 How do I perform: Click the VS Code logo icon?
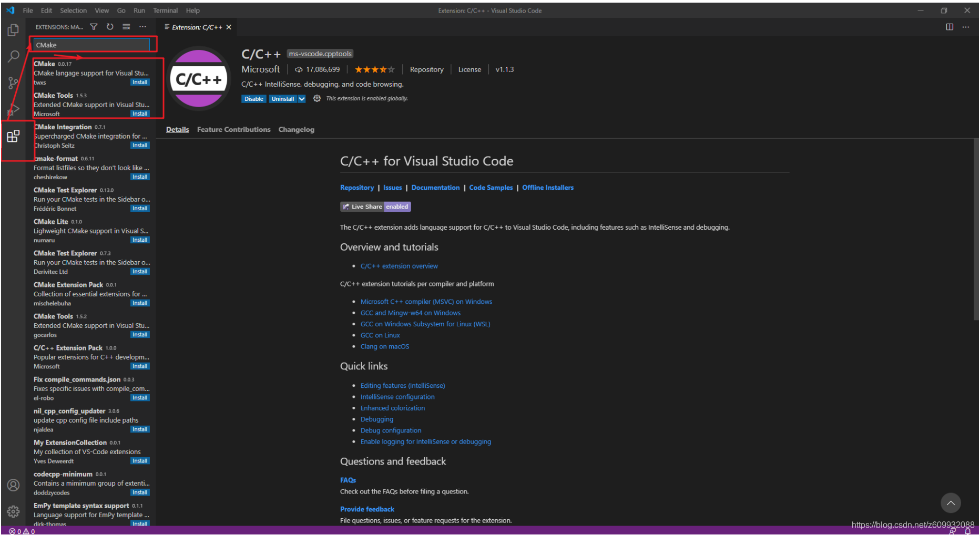pyautogui.click(x=10, y=11)
